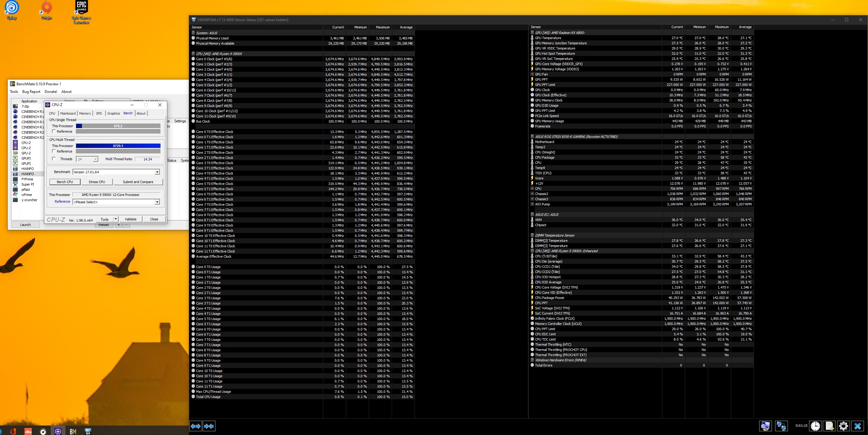The height and width of the screenshot is (435, 868).
Task: Switch to the Memory tab in CPU-Z
Action: (x=85, y=113)
